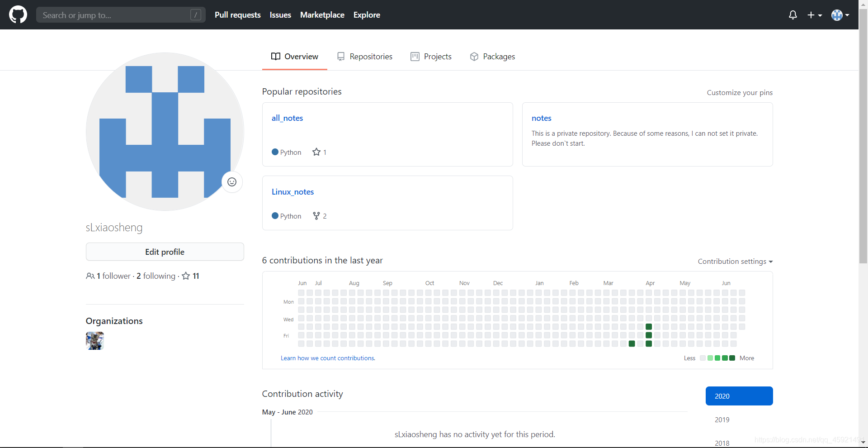
Task: Open the Linux_notes repository
Action: coord(292,192)
